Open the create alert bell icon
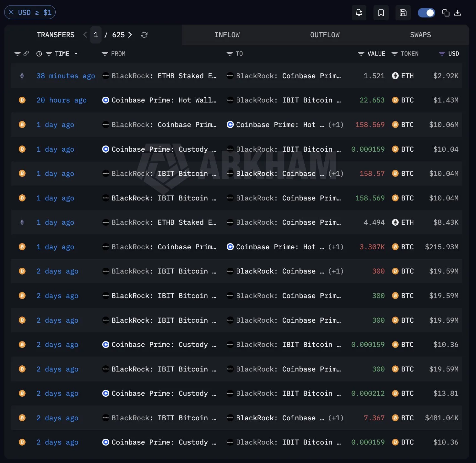 359,13
